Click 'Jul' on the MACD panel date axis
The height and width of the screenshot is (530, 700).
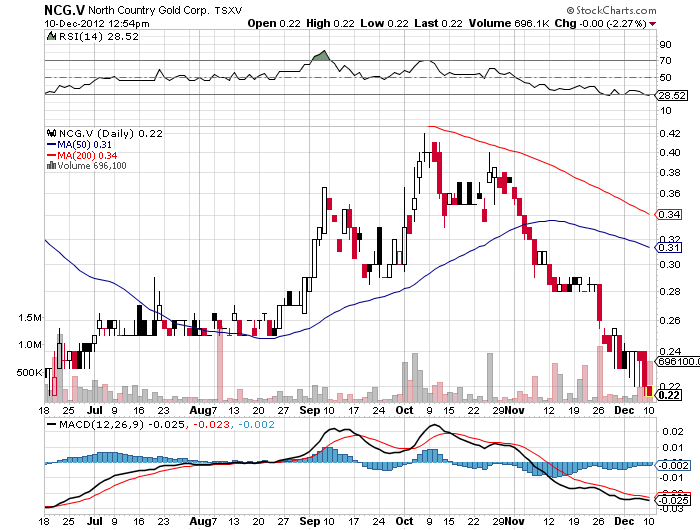[94, 521]
